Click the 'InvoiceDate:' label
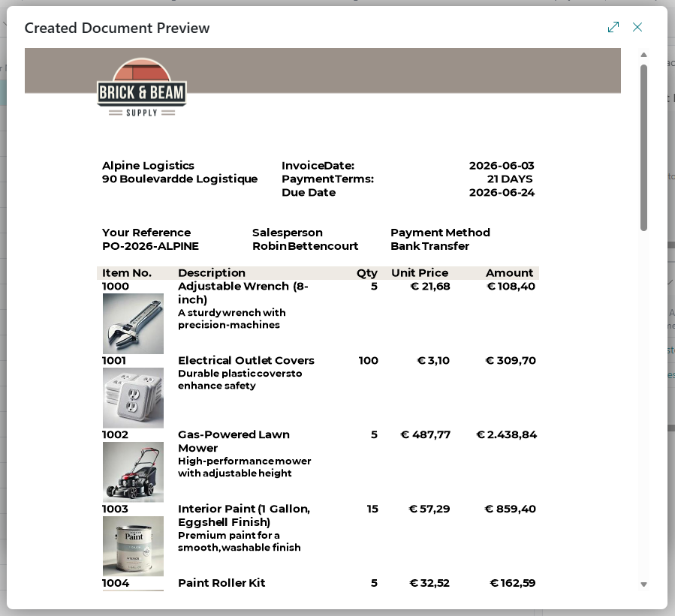Screen dimensions: 675x616 (x=318, y=166)
